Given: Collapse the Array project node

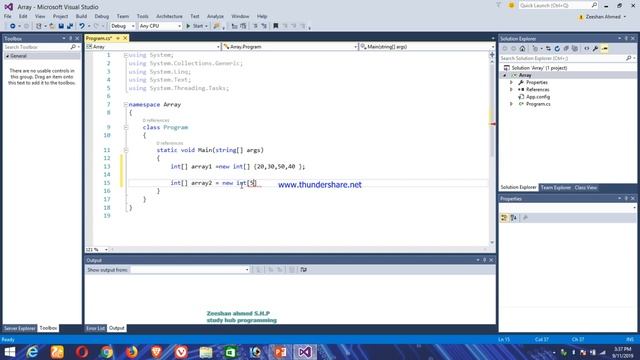Looking at the screenshot, I should pyautogui.click(x=504, y=76).
